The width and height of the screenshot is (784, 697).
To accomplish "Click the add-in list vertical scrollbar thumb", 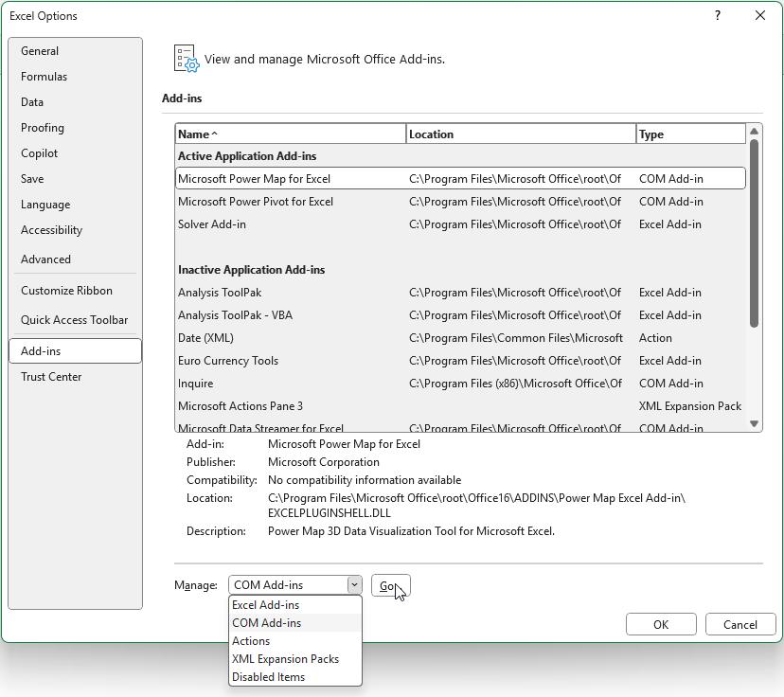I will pyautogui.click(x=754, y=234).
